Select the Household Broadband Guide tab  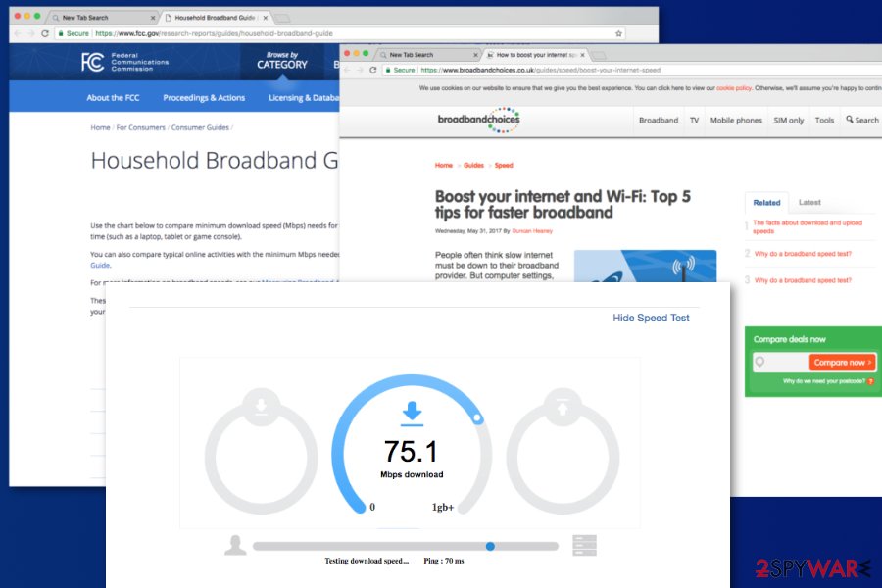(215, 18)
